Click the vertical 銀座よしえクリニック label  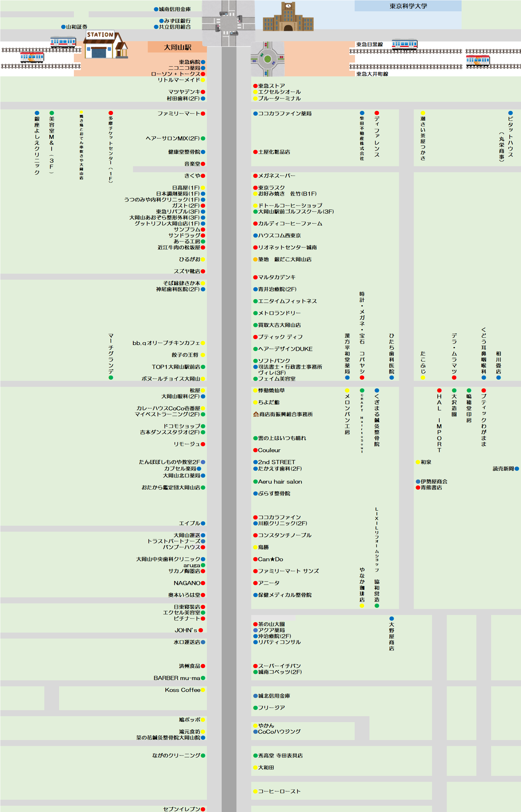pyautogui.click(x=37, y=146)
